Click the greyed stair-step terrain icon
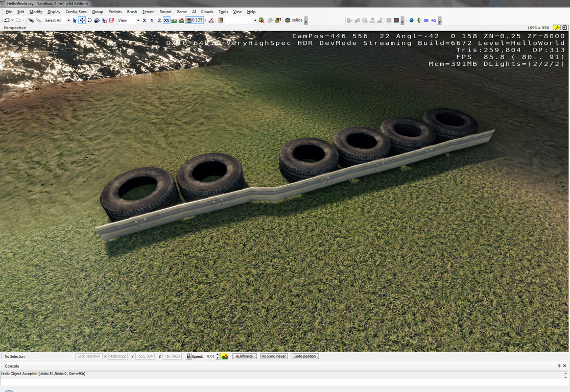Viewport: 570px width, 392px height. [379, 20]
